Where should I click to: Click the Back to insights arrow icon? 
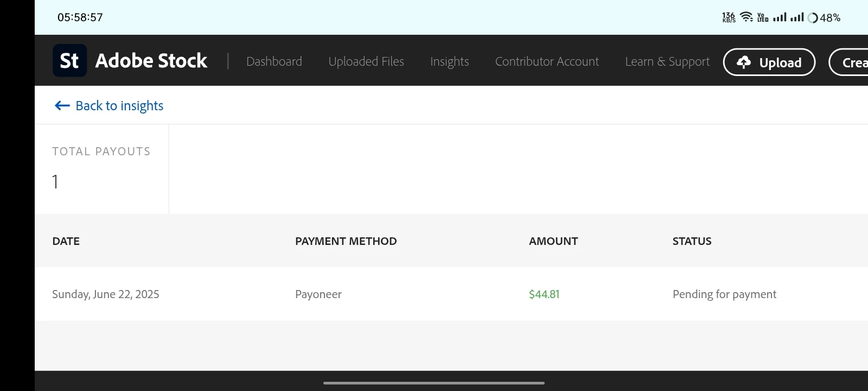click(x=62, y=106)
